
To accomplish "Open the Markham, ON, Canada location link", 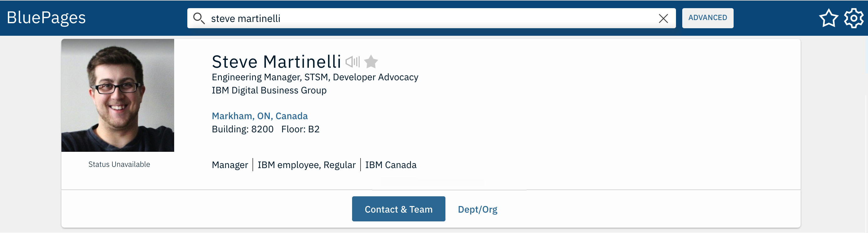I will pos(259,116).
